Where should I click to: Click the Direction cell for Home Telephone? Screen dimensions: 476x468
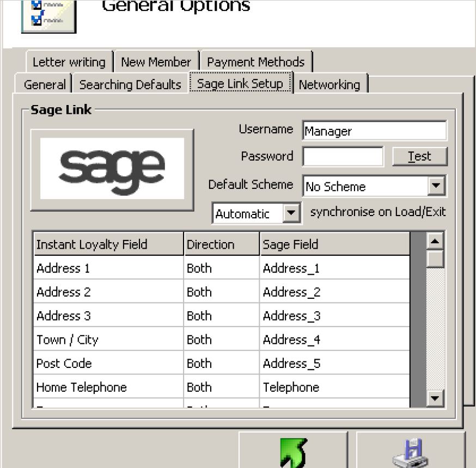222,387
